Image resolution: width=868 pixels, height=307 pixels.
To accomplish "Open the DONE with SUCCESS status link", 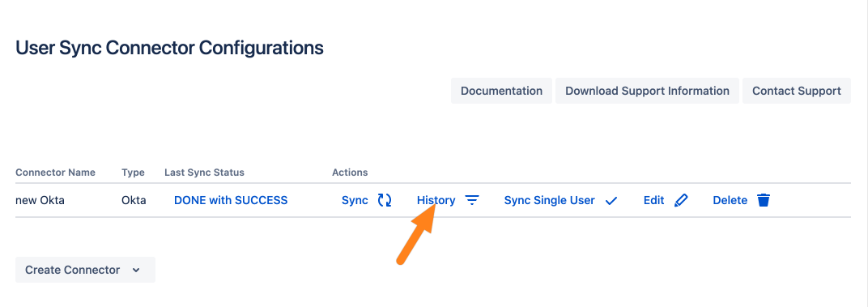I will click(x=231, y=200).
